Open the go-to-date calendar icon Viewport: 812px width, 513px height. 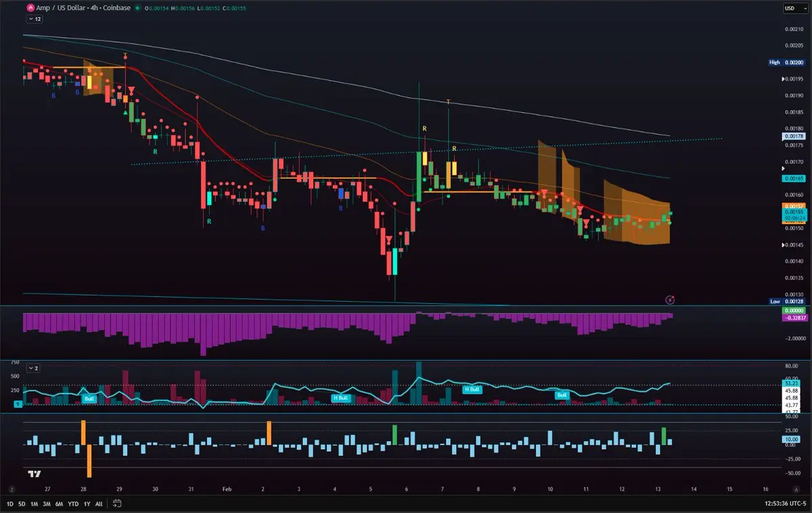117,504
